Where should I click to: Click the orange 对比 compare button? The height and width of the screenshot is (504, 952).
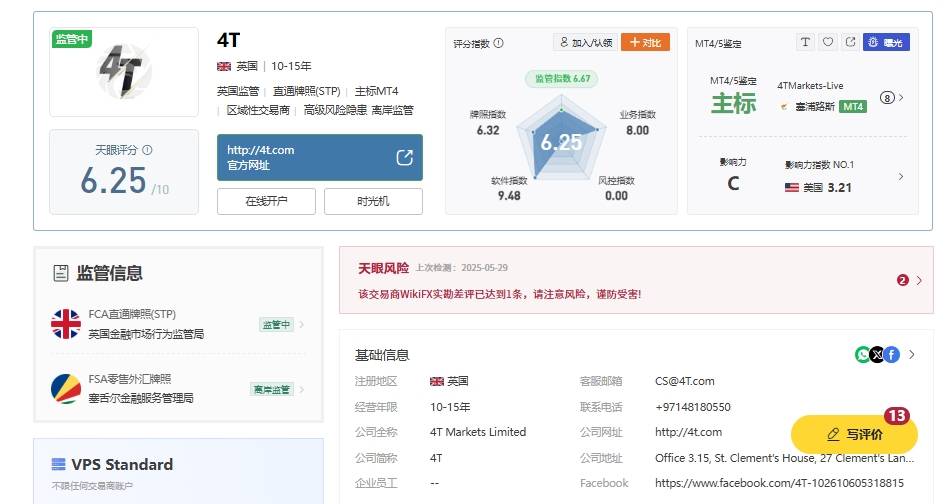645,42
